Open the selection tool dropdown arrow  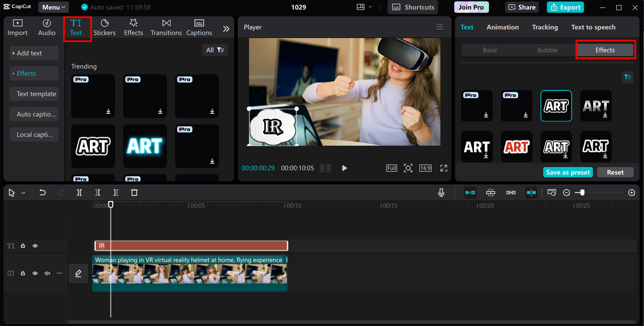pyautogui.click(x=23, y=193)
